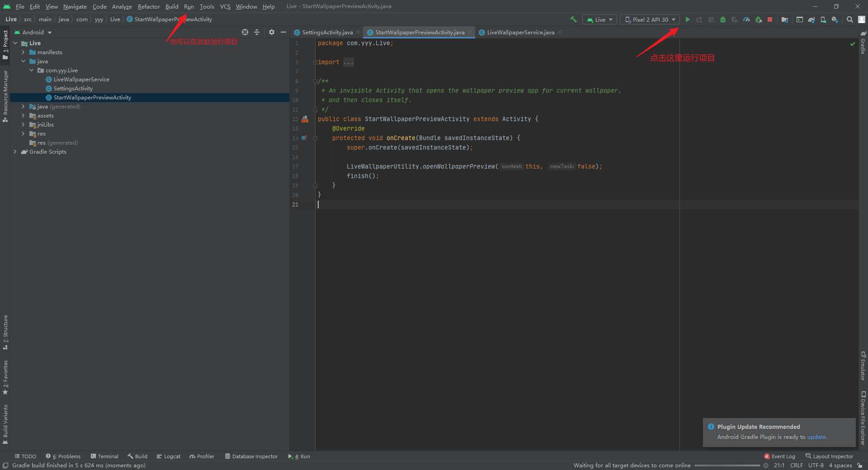Open the Database Inspector

(x=251, y=456)
